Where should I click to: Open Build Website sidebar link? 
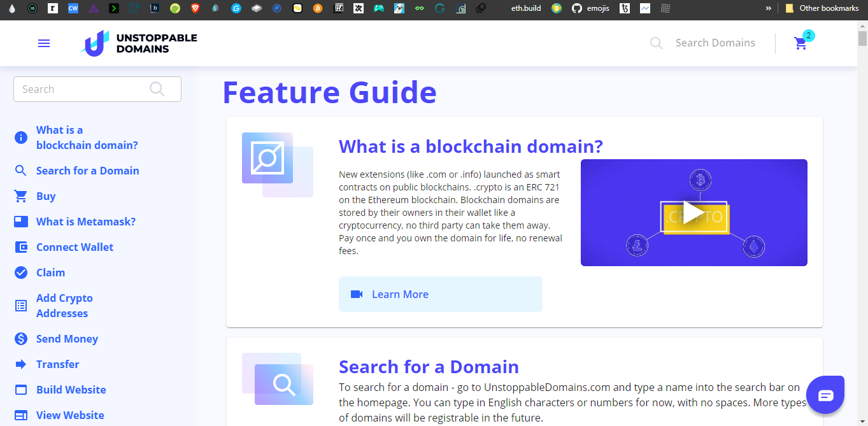(71, 390)
